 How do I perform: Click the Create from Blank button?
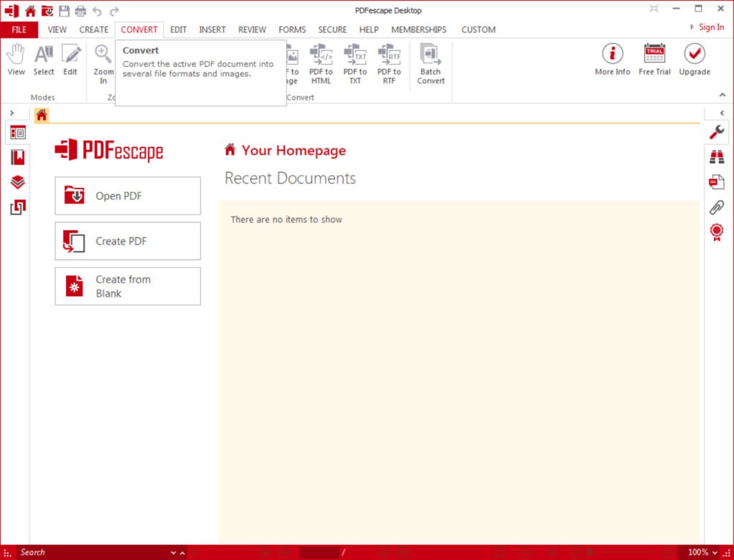pos(128,286)
